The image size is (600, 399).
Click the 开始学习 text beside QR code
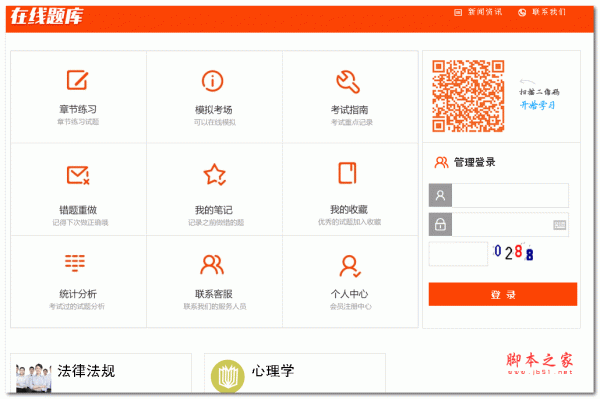(538, 105)
